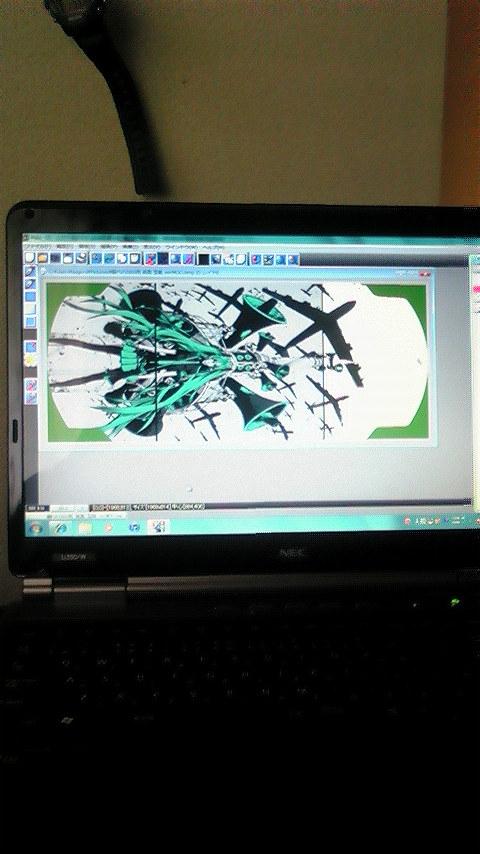Click the active paint app taskbar button
This screenshot has width=480, height=854.
pos(160,527)
